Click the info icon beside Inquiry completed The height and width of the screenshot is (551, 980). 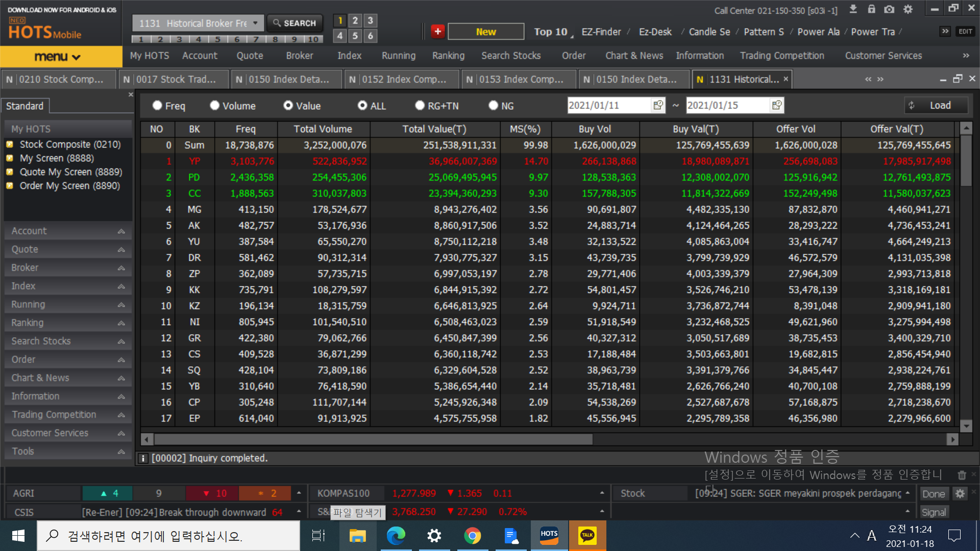[143, 458]
